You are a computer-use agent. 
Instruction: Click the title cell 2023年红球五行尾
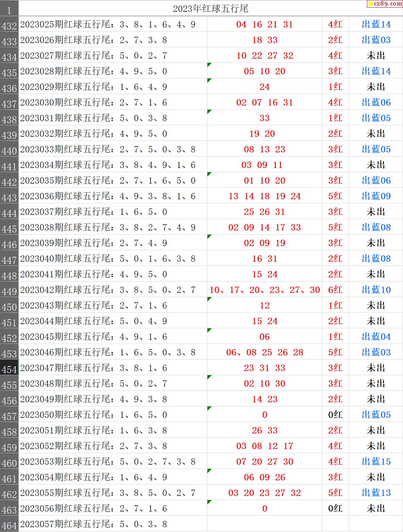click(211, 8)
